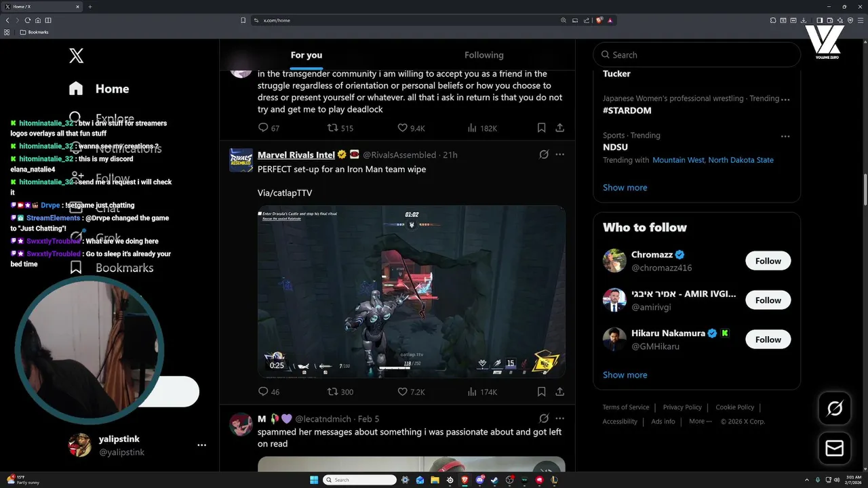Click the page vertical scrollbar thumb

tap(865, 189)
